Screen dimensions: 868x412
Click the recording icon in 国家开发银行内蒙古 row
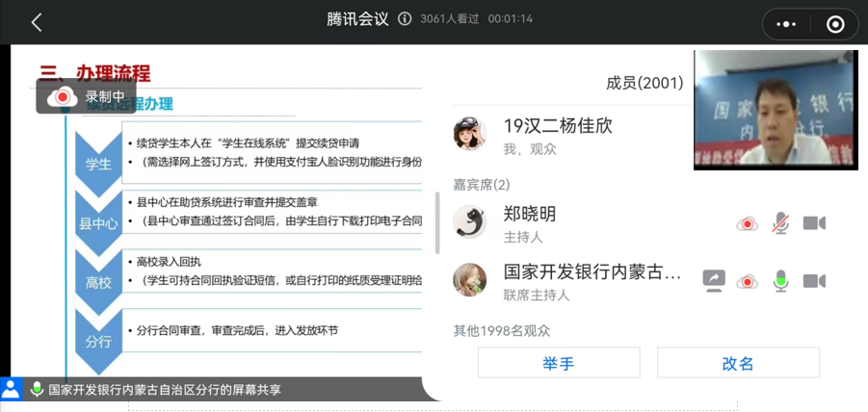748,281
